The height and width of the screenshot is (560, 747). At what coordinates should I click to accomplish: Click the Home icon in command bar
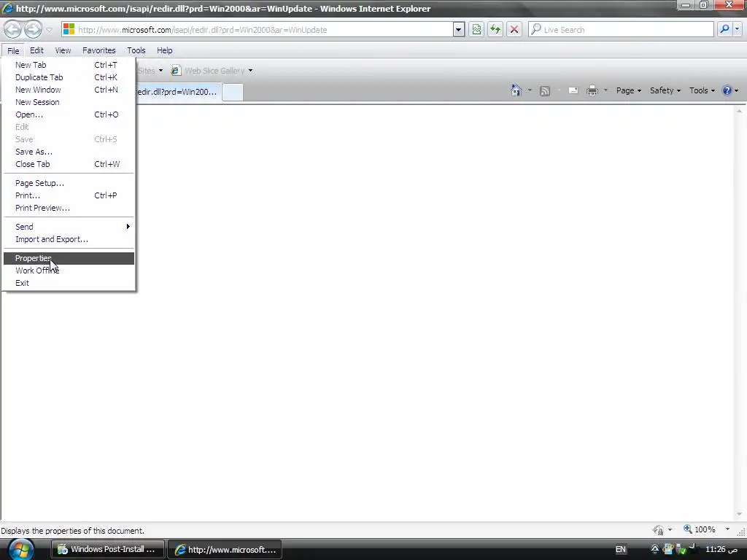click(x=516, y=90)
